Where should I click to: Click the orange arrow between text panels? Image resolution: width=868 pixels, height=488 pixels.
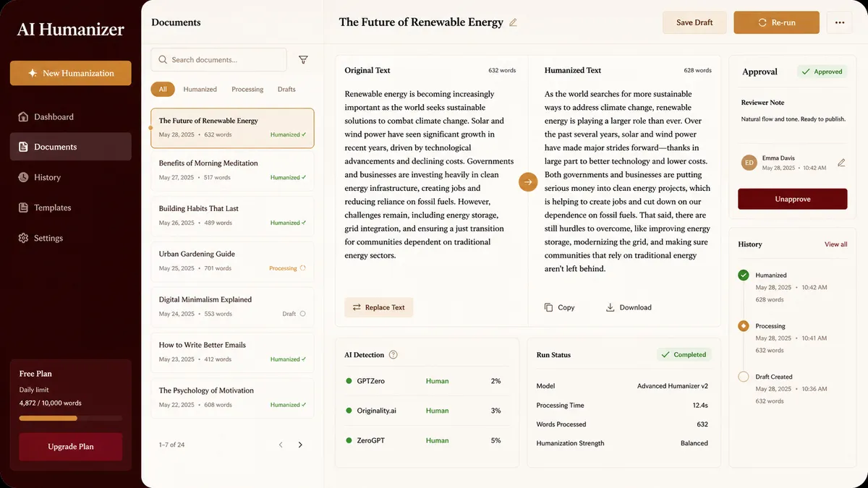(528, 182)
